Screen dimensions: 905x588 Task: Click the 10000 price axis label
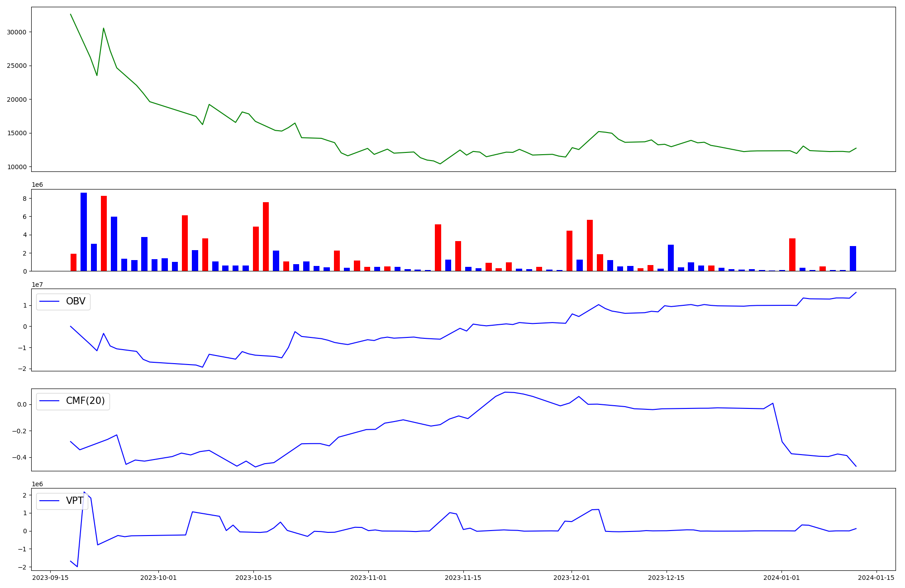click(17, 167)
